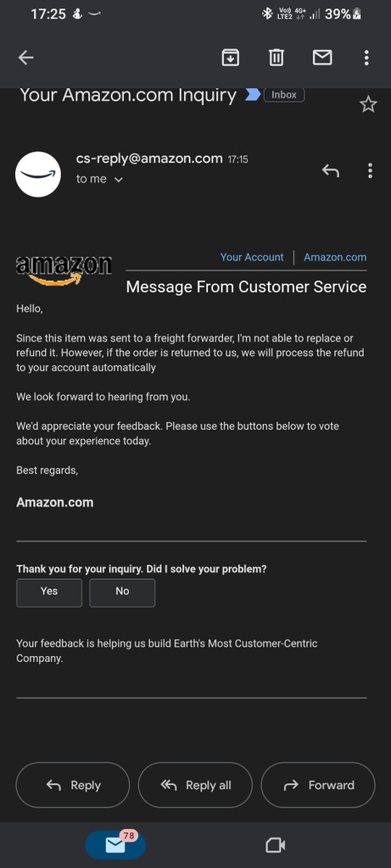
Task: Expand the "to me" recipient details
Action: click(x=100, y=180)
